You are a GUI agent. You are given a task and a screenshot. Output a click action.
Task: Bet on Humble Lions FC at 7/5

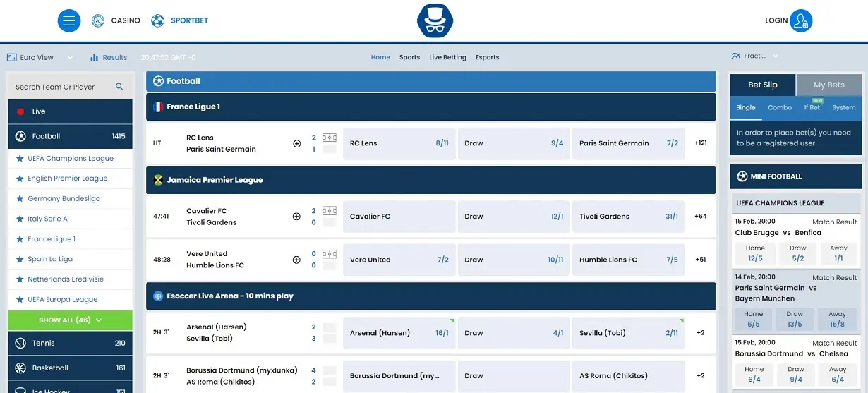(x=629, y=260)
